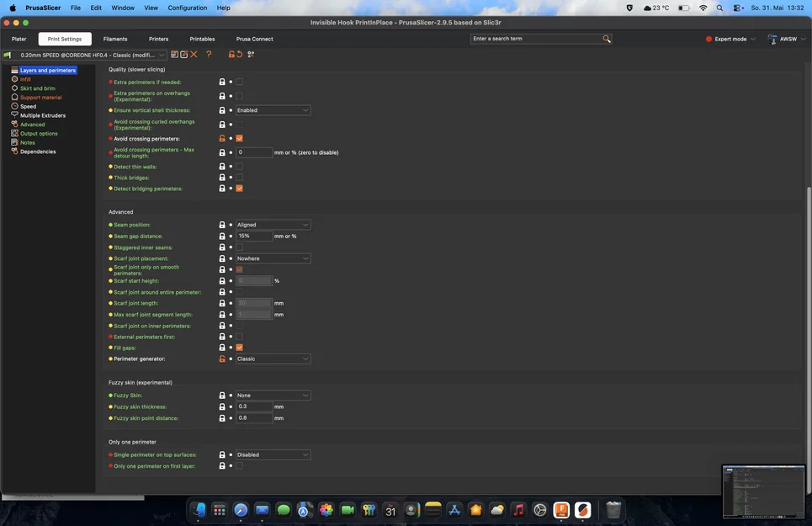Switch to the Plater tab

(19, 39)
